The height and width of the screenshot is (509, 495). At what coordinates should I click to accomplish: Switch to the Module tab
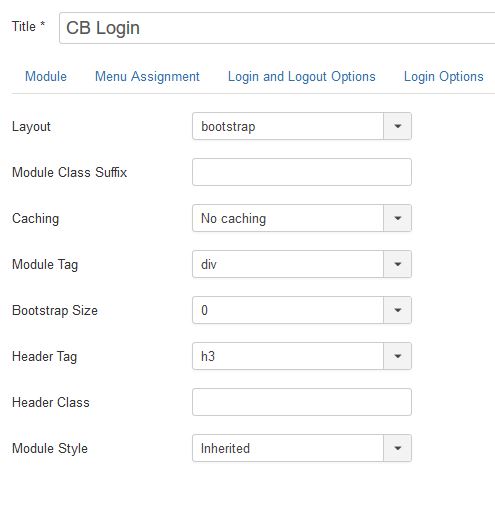[46, 76]
